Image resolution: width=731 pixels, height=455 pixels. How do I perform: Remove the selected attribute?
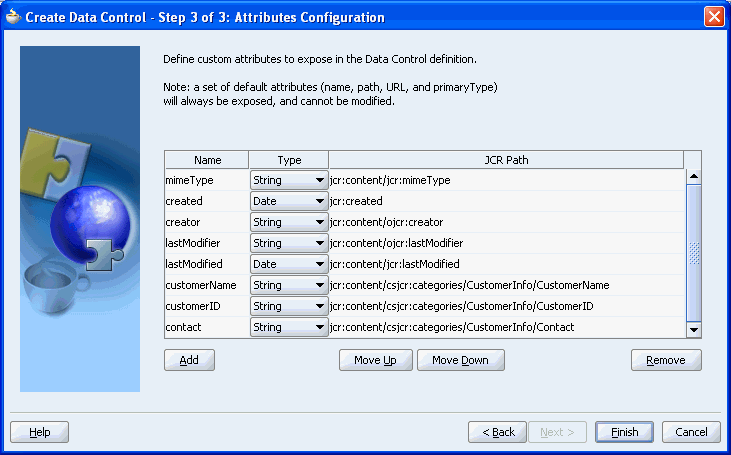point(666,360)
